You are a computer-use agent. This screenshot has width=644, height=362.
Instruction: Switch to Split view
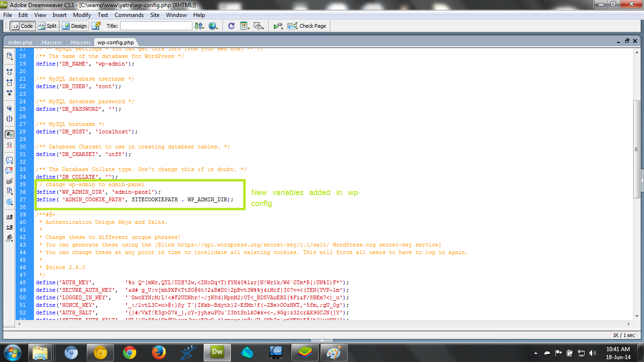[47, 26]
